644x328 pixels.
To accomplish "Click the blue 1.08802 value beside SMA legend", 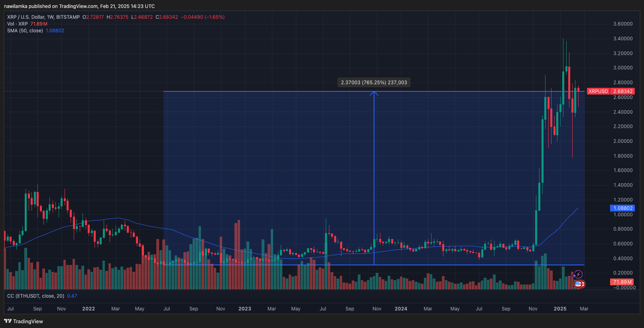I will [x=55, y=31].
